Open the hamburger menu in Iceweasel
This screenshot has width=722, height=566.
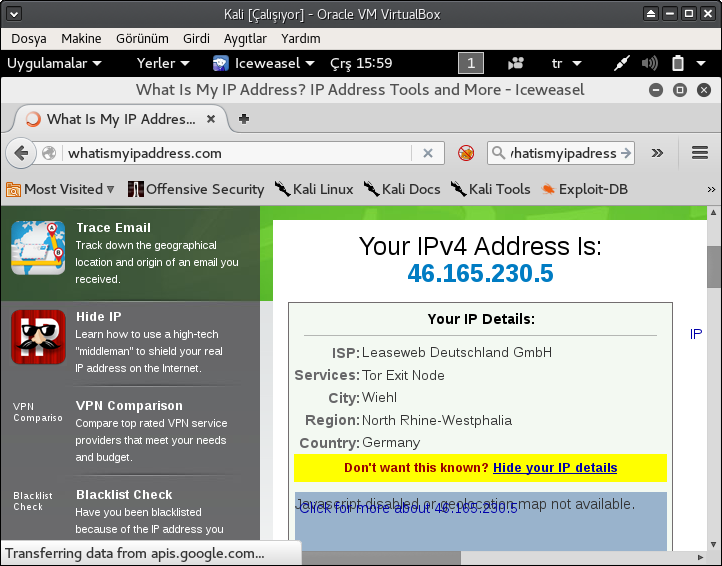[x=699, y=153]
